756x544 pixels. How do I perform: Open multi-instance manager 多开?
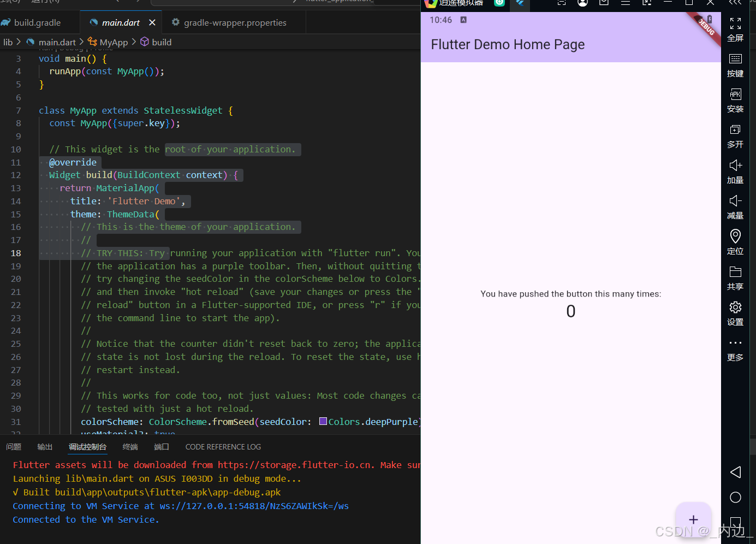[x=735, y=129]
